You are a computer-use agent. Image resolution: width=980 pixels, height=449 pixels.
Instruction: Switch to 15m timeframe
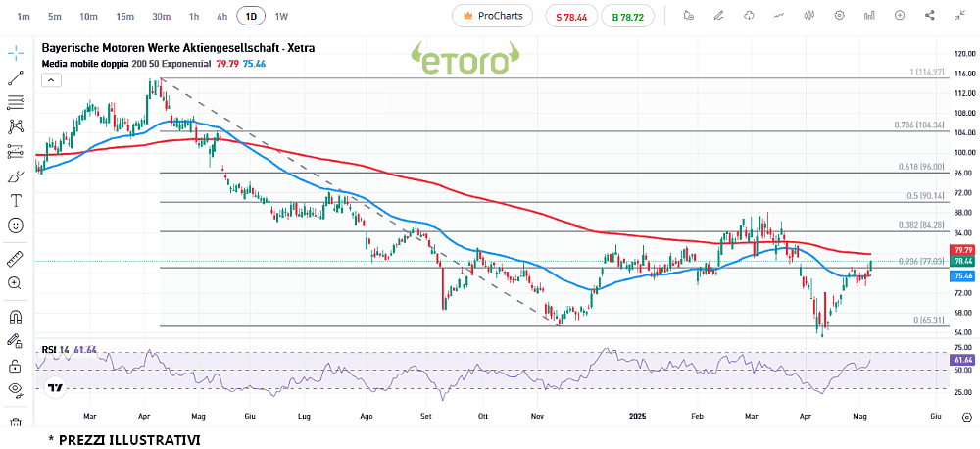124,17
